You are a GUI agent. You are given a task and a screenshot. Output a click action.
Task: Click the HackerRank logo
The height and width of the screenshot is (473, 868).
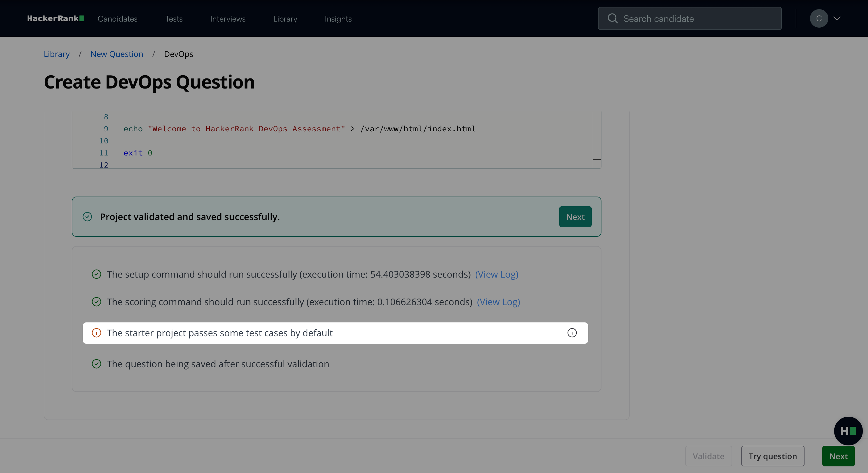tap(55, 19)
